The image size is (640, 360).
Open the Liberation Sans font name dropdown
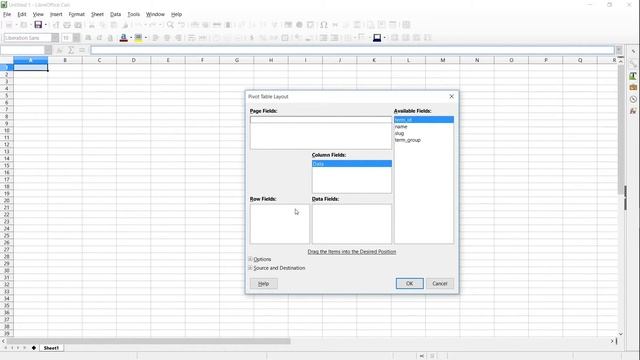point(55,38)
